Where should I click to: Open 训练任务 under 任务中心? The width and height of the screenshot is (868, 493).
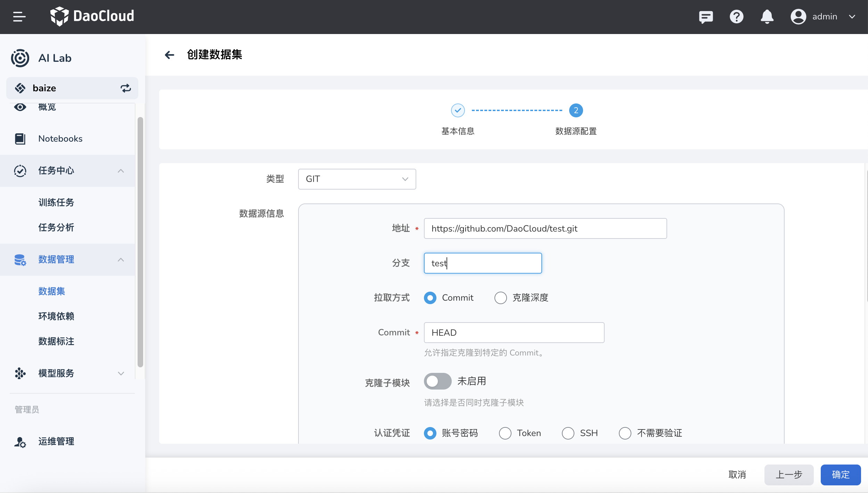tap(56, 202)
